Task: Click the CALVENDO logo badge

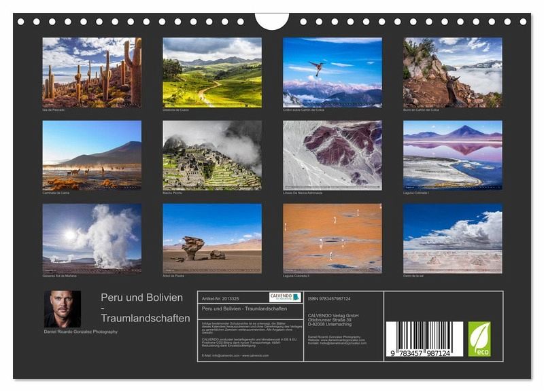Action: (285, 298)
